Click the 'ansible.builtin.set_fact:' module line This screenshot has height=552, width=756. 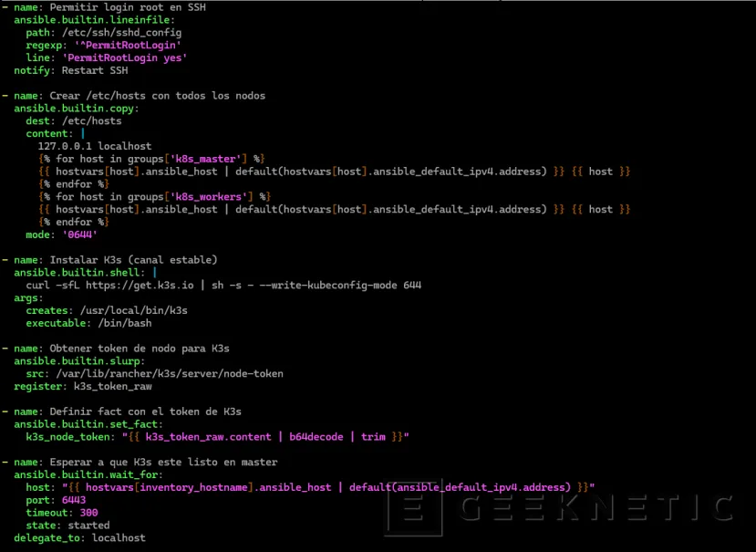(x=88, y=423)
